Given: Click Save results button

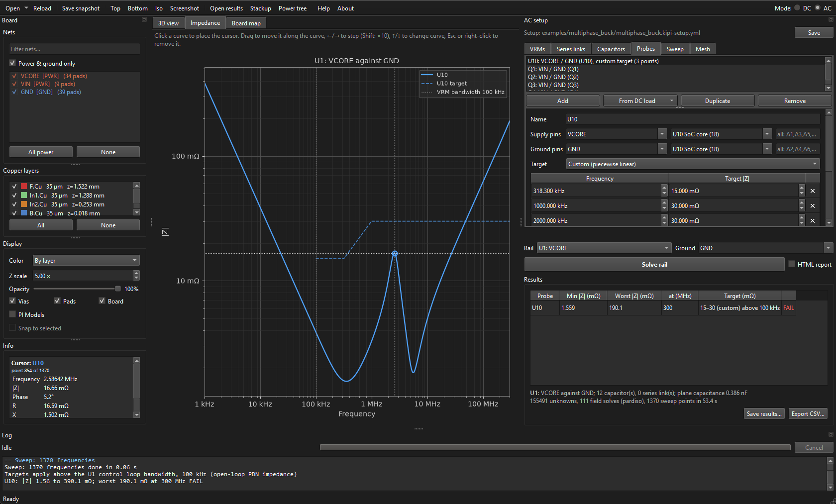Looking at the screenshot, I should coord(764,414).
